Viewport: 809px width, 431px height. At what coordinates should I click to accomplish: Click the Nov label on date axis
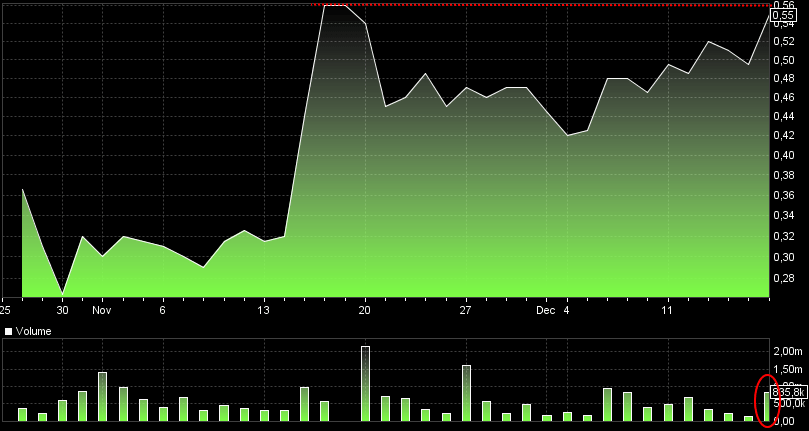pos(101,310)
